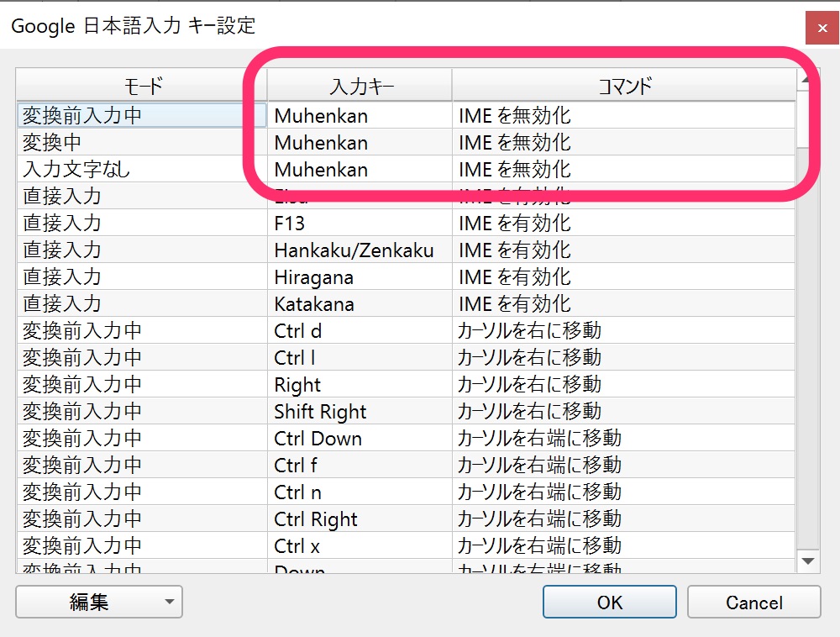Click the OK button
The width and height of the screenshot is (840, 637).
point(610,602)
